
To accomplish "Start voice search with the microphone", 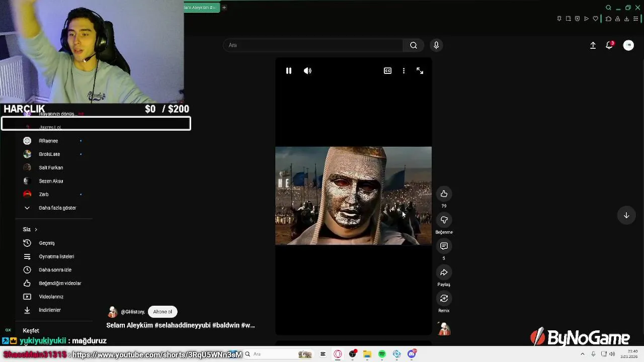I will click(436, 45).
